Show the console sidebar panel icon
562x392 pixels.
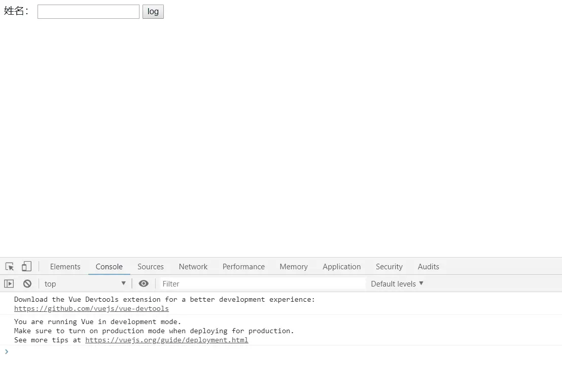point(9,284)
